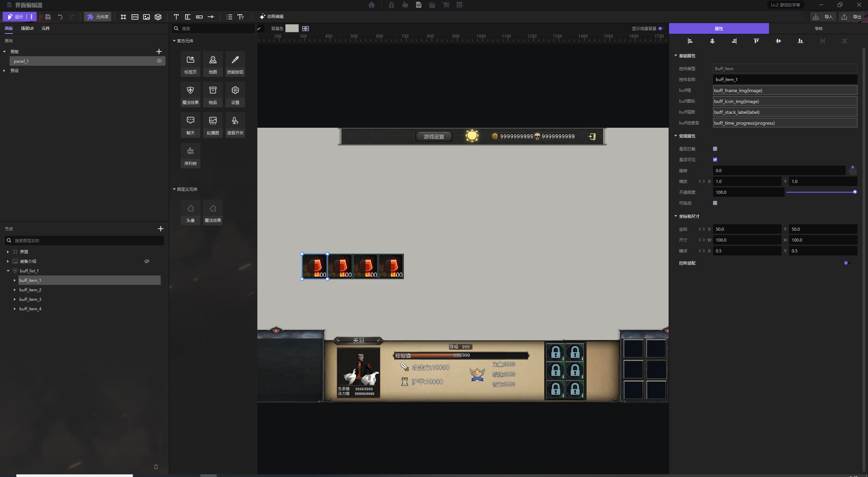
Task: Select the frame/canvas grid tool
Action: pos(123,17)
